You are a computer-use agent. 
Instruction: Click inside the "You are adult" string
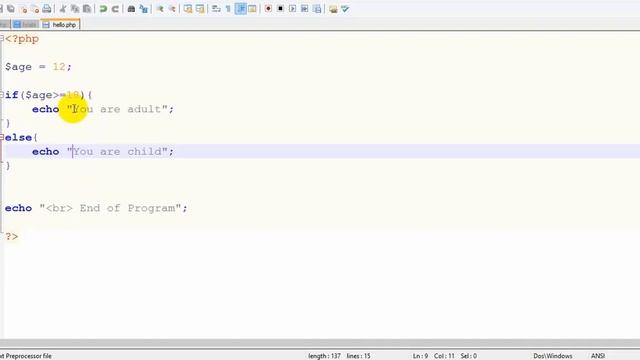[x=118, y=109]
